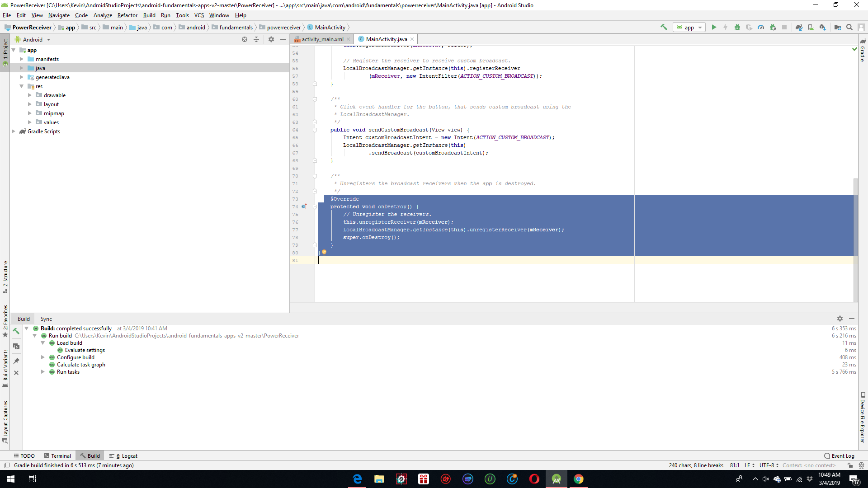This screenshot has width=868, height=488.
Task: Toggle the Project tool window tab
Action: coord(5,52)
